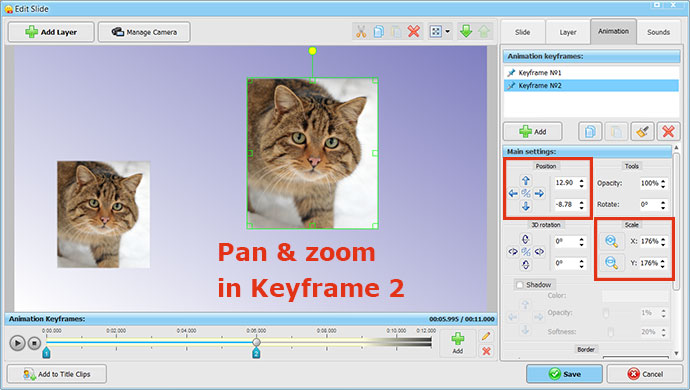Open the dropdown arrow next to fit icon

[448, 32]
